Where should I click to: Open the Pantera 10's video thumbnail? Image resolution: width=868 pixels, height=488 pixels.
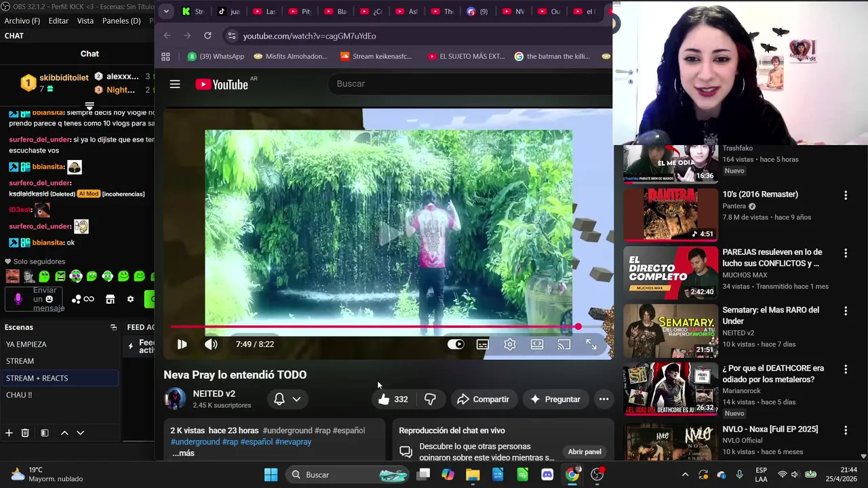pos(671,214)
